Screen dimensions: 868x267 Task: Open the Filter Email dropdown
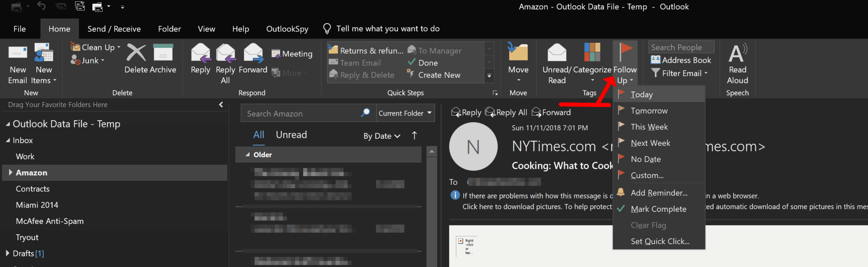click(679, 73)
